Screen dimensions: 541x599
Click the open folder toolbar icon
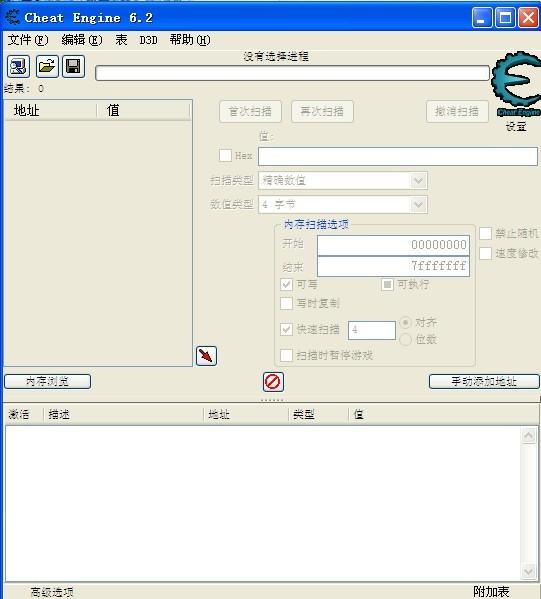click(x=47, y=66)
